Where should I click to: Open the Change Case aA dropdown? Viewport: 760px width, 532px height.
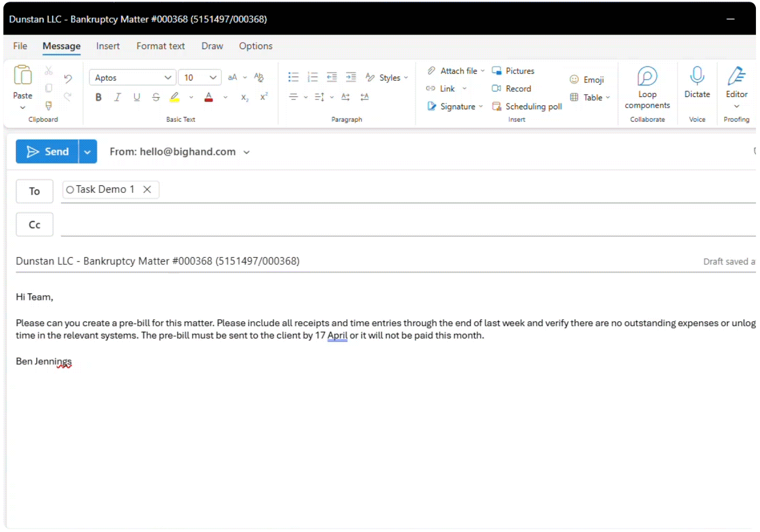pyautogui.click(x=237, y=78)
